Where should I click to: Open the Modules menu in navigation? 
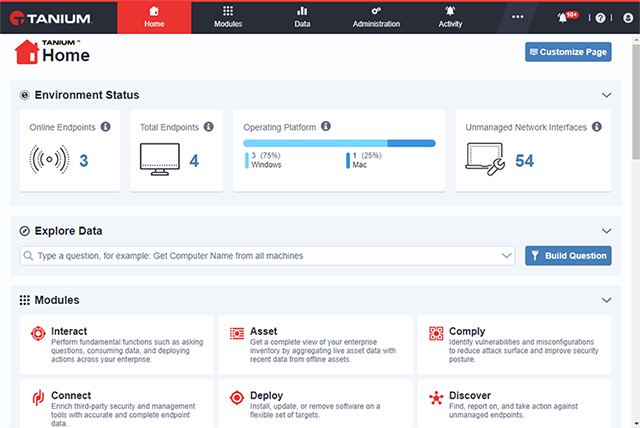228,16
